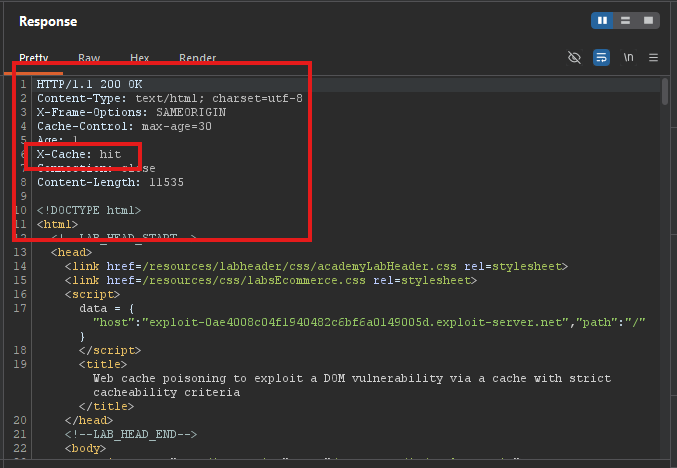Open the Raw tab
The height and width of the screenshot is (468, 677).
pyautogui.click(x=89, y=57)
